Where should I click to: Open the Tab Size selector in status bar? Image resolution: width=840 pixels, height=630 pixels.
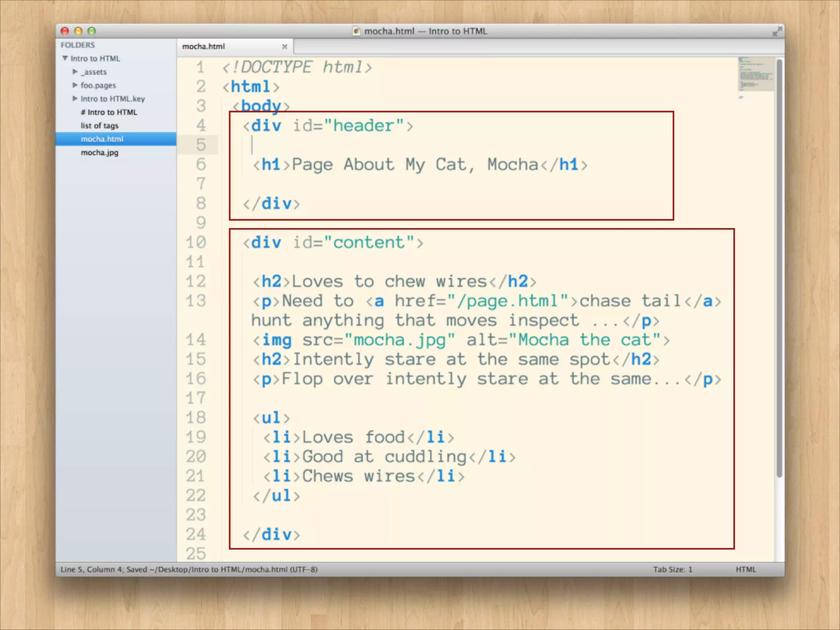(672, 569)
